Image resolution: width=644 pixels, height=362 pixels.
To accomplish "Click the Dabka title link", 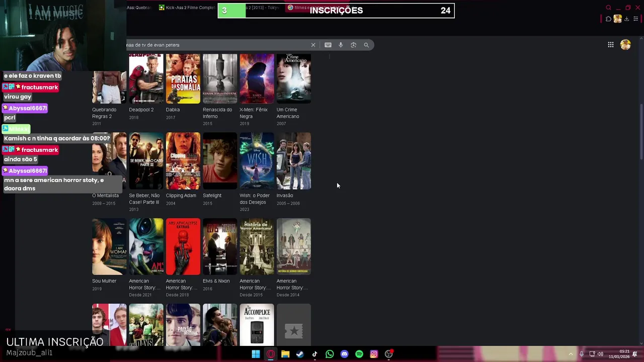I will (173, 110).
